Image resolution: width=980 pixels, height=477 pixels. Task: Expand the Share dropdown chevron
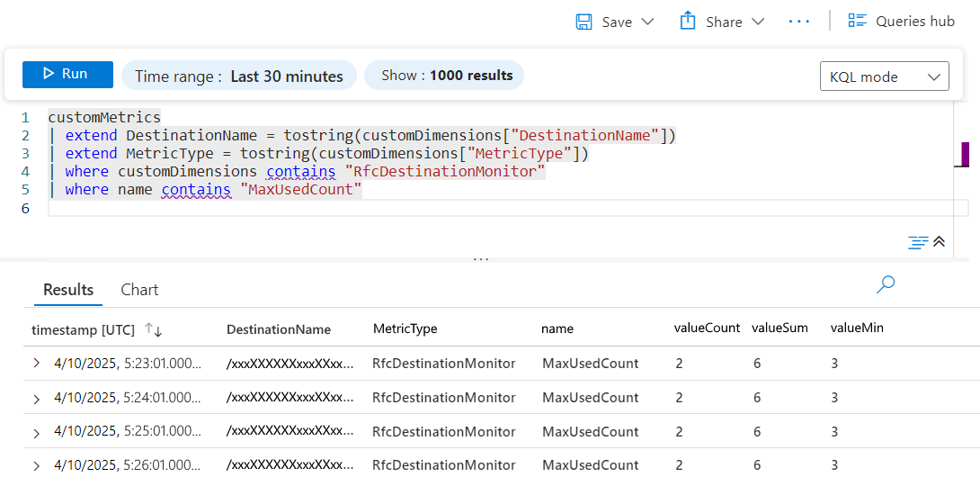pos(757,22)
